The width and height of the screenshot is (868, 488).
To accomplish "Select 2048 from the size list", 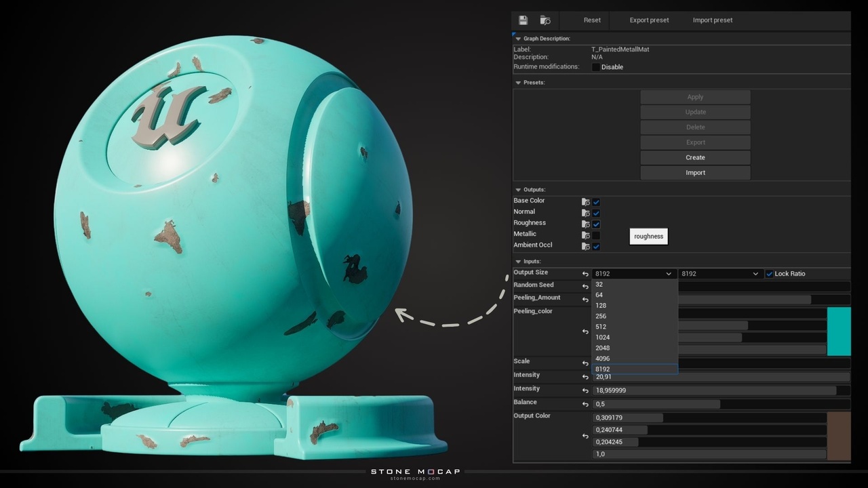I will [x=602, y=348].
